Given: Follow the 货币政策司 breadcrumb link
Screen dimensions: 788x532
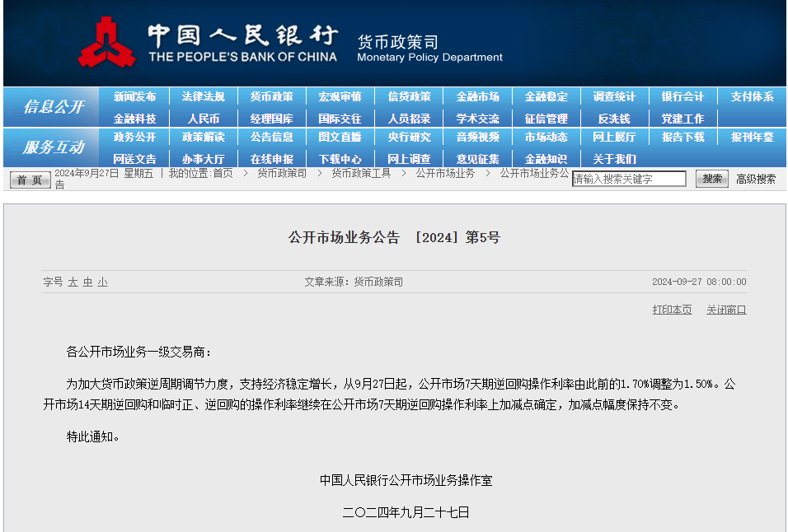Looking at the screenshot, I should click(282, 174).
